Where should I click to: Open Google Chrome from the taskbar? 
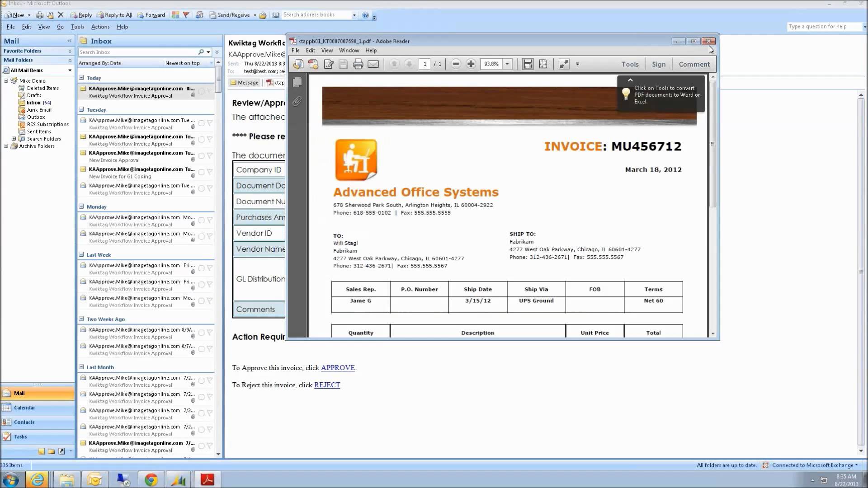point(151,479)
